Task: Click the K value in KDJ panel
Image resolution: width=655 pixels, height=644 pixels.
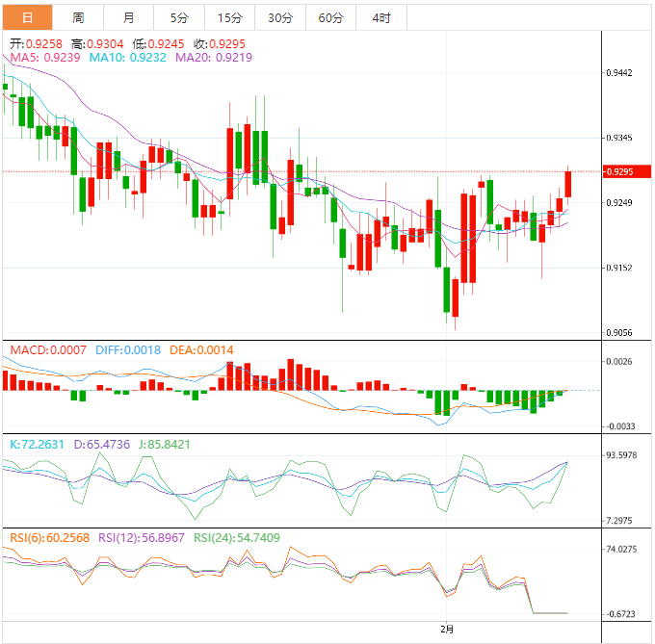Action: [36, 446]
